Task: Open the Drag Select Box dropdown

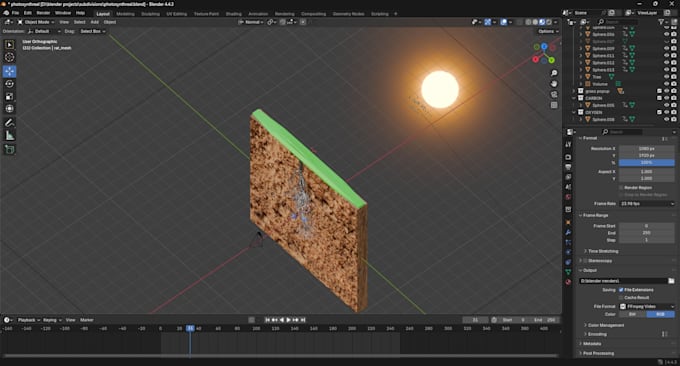Action: click(x=93, y=31)
